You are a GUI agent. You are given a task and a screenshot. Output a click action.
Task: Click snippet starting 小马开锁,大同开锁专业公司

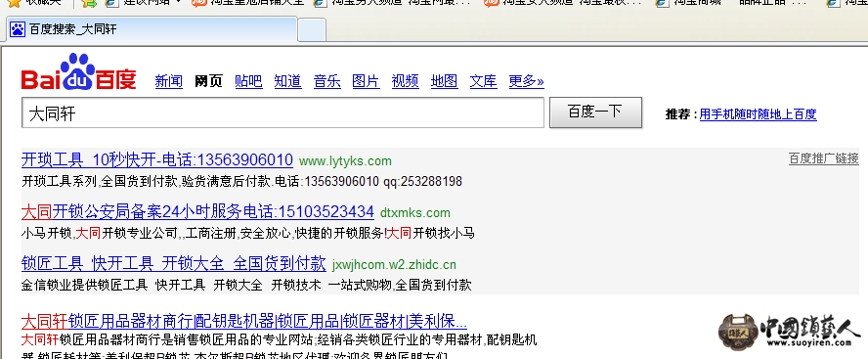[x=248, y=233]
